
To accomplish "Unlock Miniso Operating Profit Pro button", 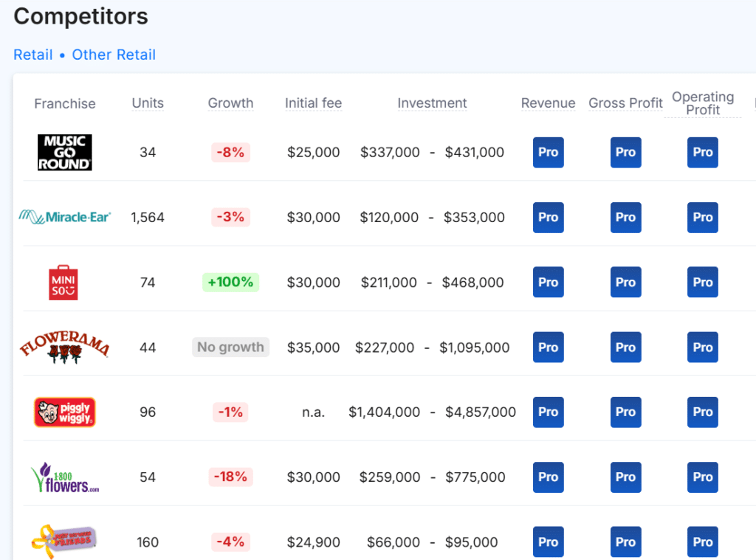I will tap(703, 282).
